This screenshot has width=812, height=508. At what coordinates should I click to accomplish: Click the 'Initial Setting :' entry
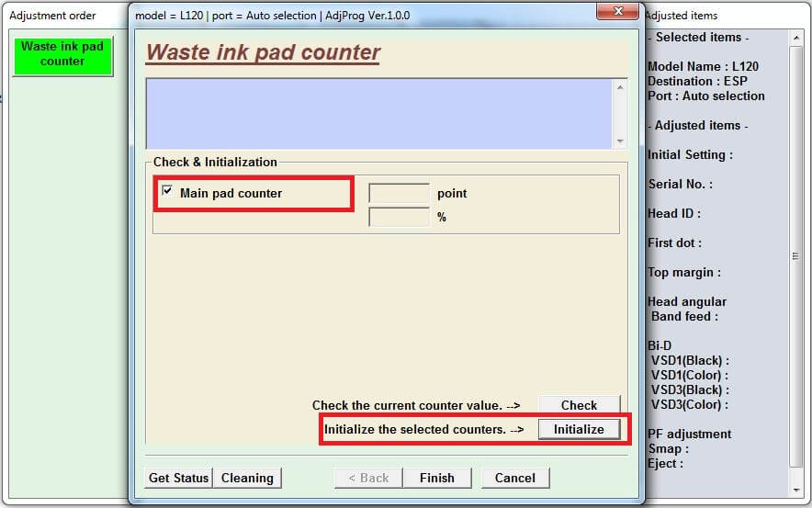(x=691, y=155)
